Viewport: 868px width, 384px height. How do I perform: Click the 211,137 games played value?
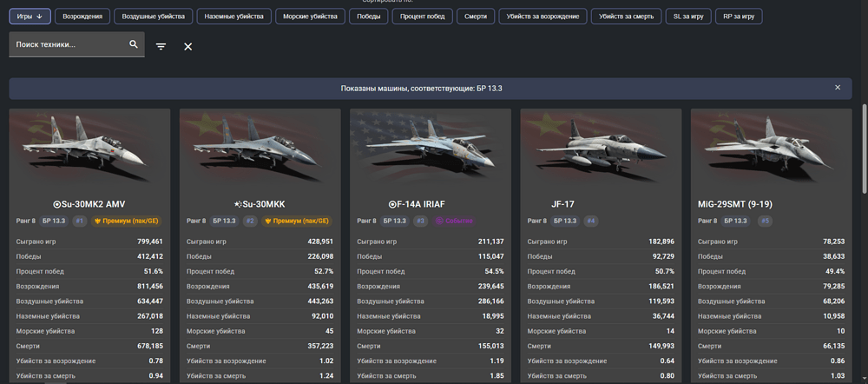[x=491, y=242]
